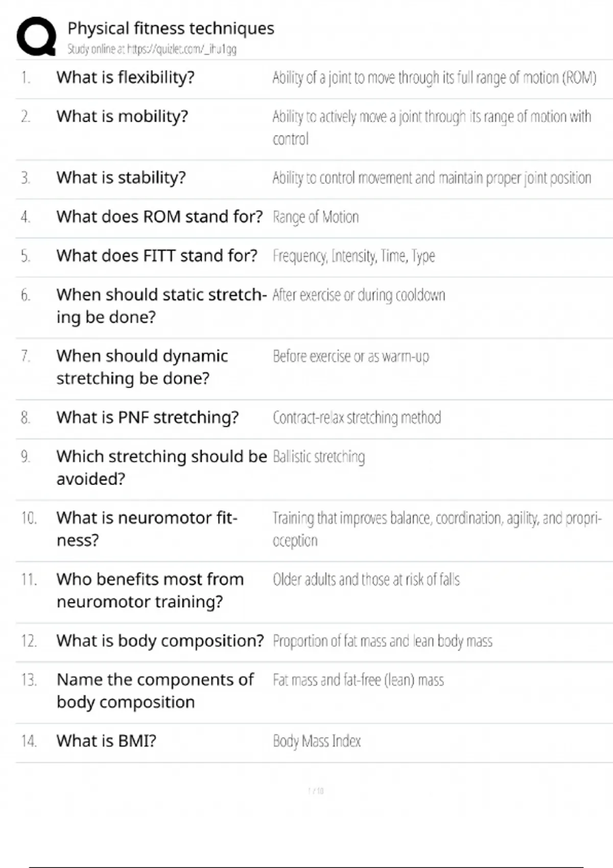Select the 'Frequency, Intensity, Time, Type' answer

[353, 256]
